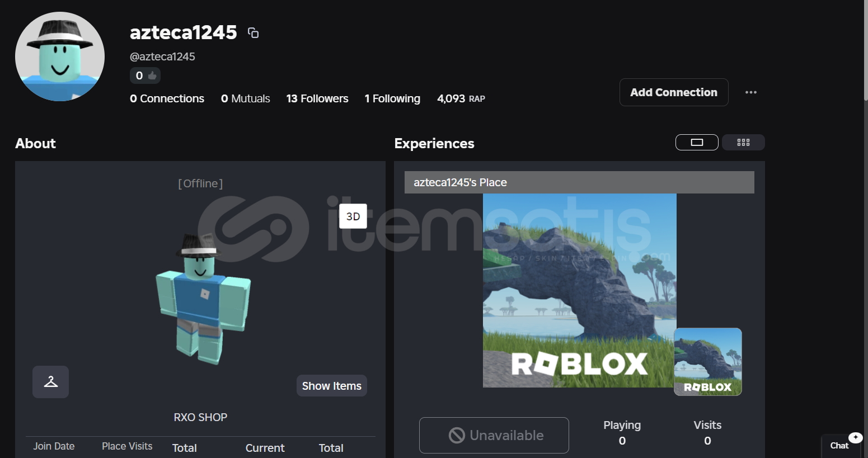Click the Add Connection button
This screenshot has height=458, width=868.
(674, 92)
